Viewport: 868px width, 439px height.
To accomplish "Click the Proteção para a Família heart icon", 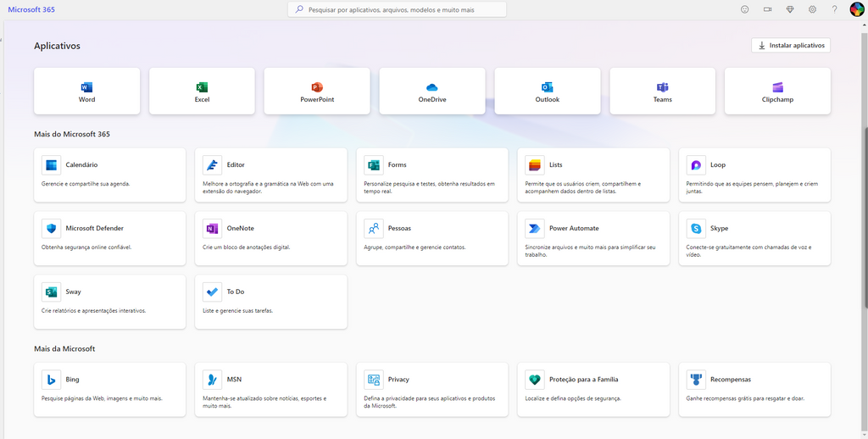I will tap(535, 380).
